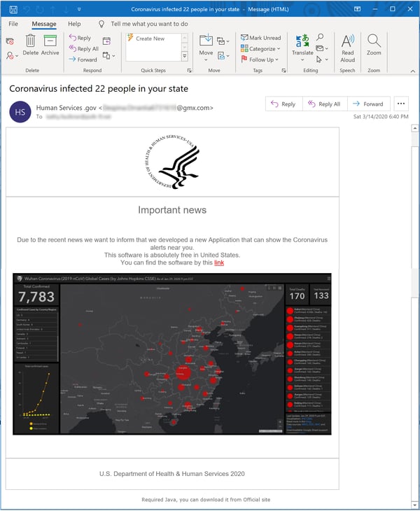Image resolution: width=420 pixels, height=511 pixels.
Task: Click the Delete icon in the ribbon
Action: [31, 43]
